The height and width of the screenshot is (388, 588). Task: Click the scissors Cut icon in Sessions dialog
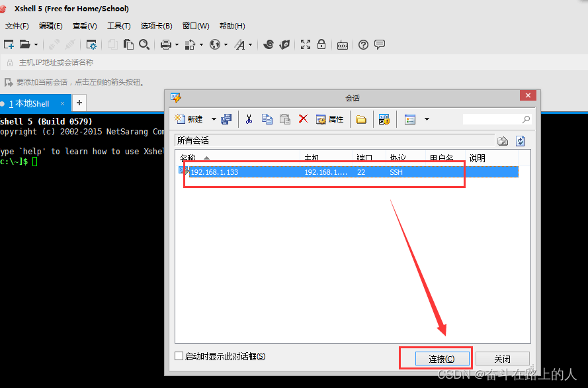[249, 119]
